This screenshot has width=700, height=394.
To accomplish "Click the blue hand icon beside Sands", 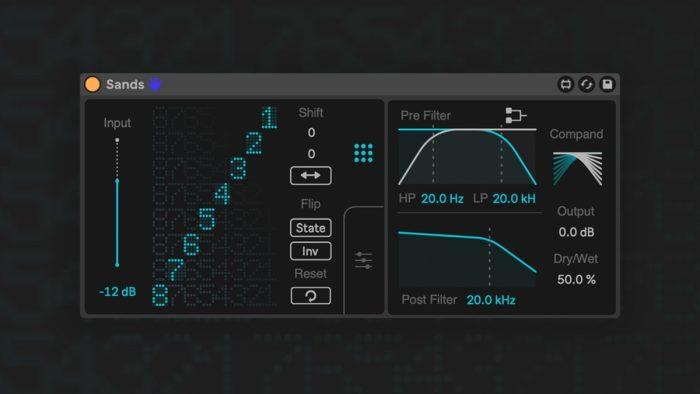I will coord(155,84).
